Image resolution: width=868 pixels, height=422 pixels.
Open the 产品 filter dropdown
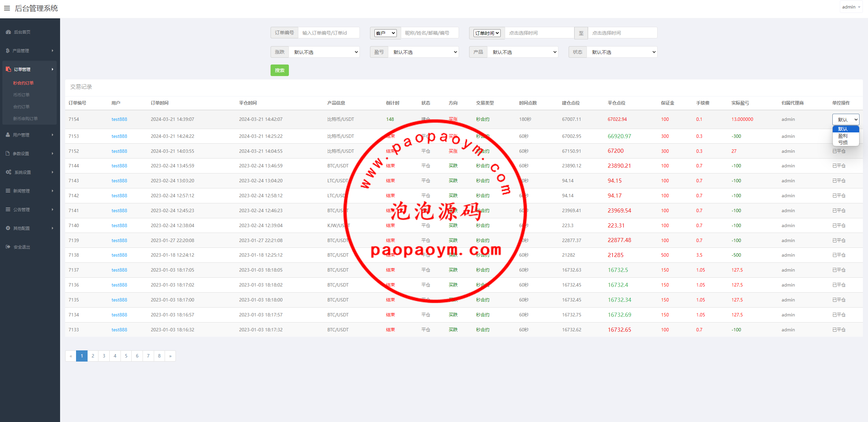point(523,52)
